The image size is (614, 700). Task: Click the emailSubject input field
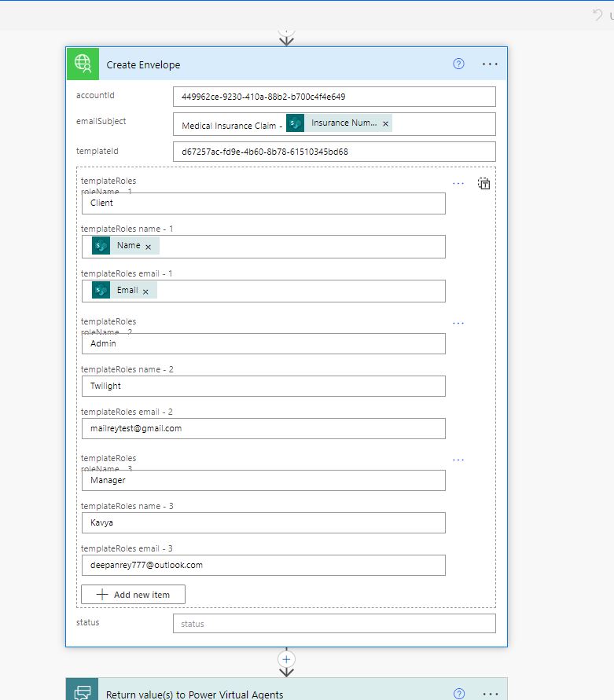334,124
